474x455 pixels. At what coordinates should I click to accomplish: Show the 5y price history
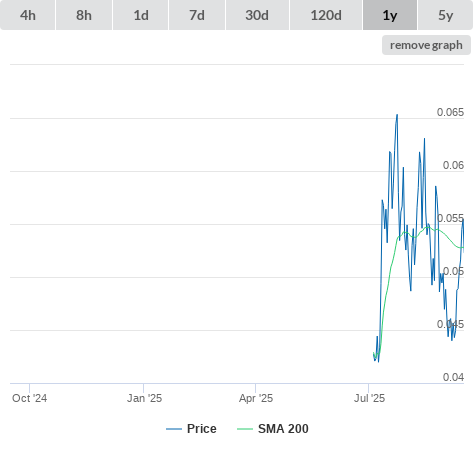[445, 15]
